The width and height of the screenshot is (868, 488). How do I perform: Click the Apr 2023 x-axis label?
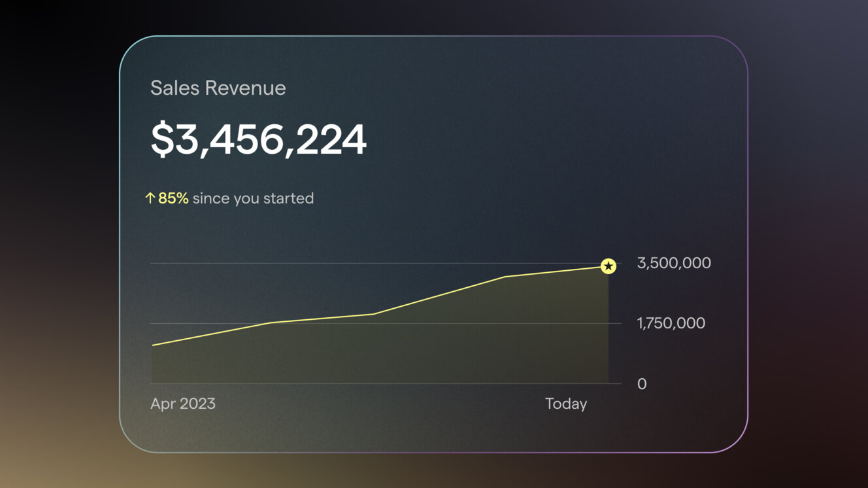tap(183, 404)
